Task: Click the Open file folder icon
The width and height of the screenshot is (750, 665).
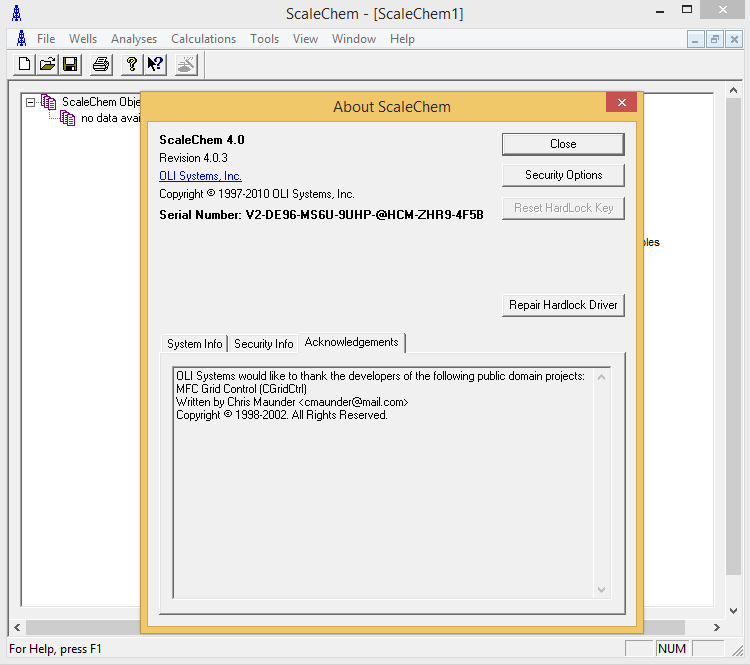Action: pos(47,65)
